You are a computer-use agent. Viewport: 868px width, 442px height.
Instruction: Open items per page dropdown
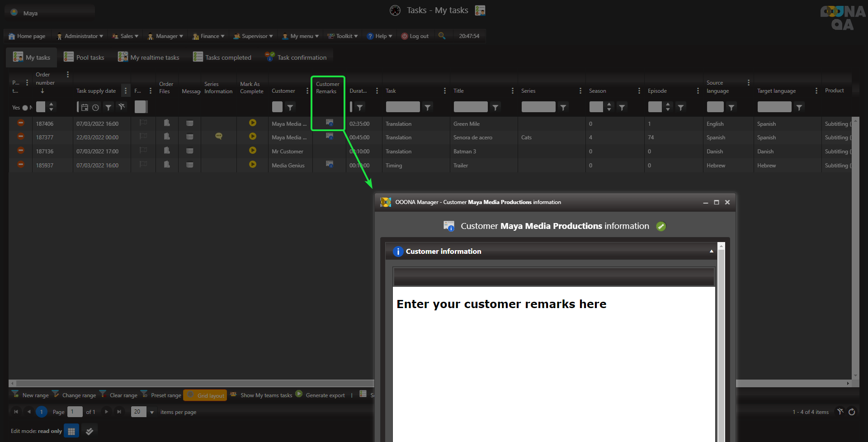152,412
